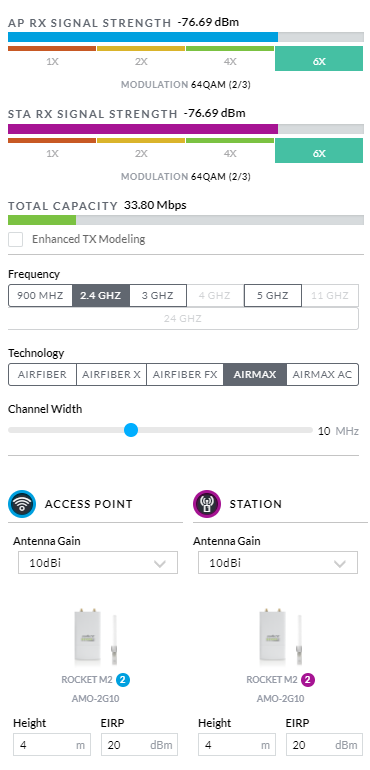Select the Access Point Rocket M2 device image
Screen dimensions: 370x770
pos(96,636)
